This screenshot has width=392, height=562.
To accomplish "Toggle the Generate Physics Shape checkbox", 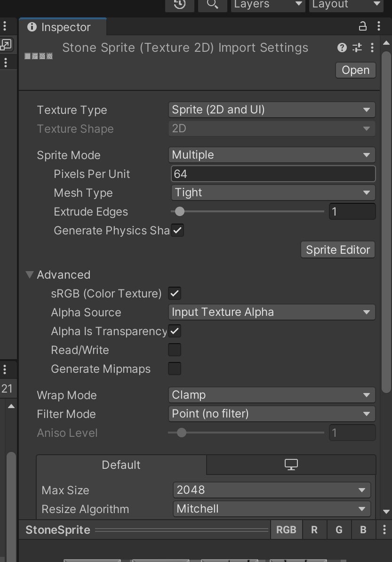I will pos(177,231).
